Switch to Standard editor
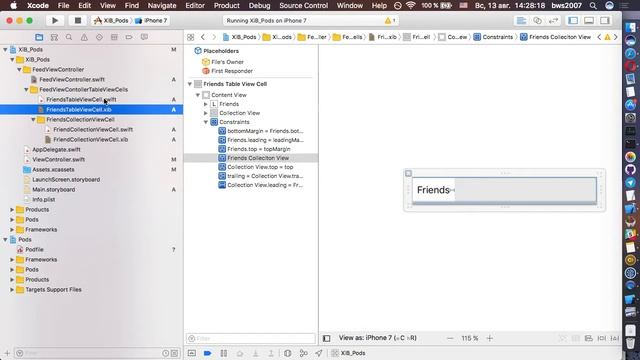640x360 pixels. point(521,20)
